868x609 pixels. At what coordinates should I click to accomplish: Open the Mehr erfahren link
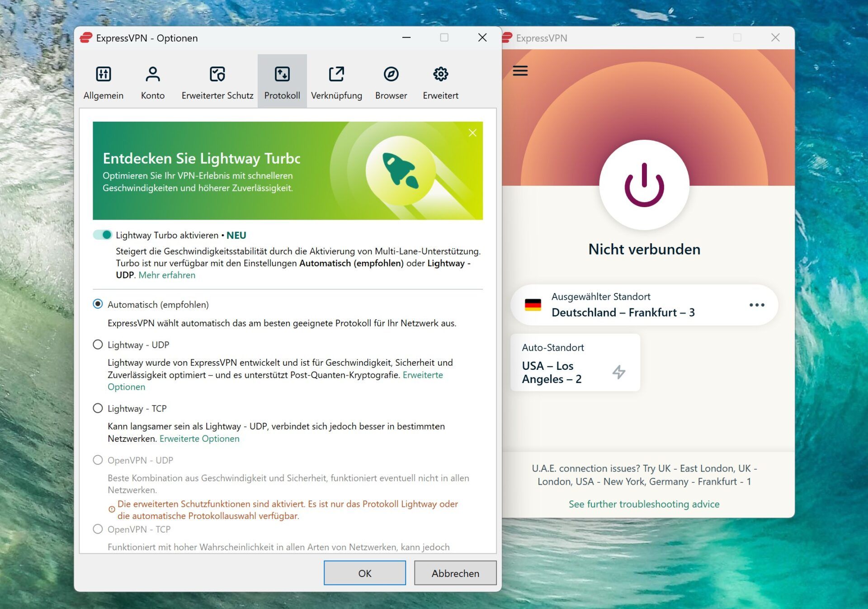click(167, 275)
